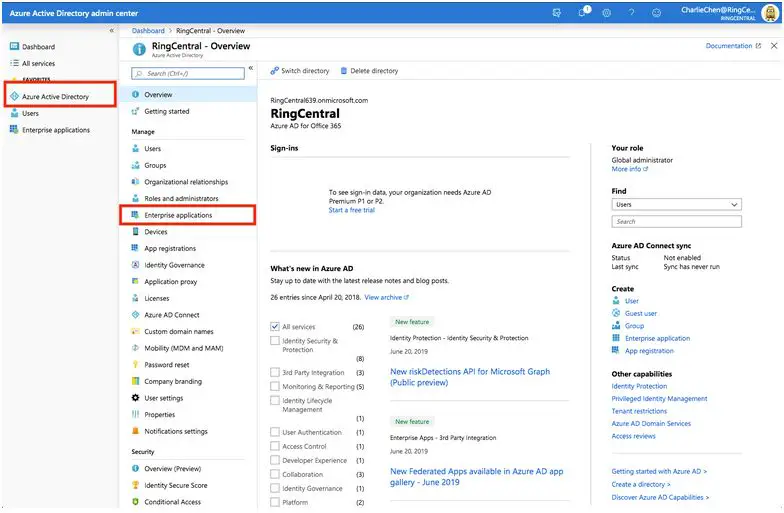Click the Conditional Access shield icon
This screenshot has height=513, width=784.
pyautogui.click(x=135, y=502)
